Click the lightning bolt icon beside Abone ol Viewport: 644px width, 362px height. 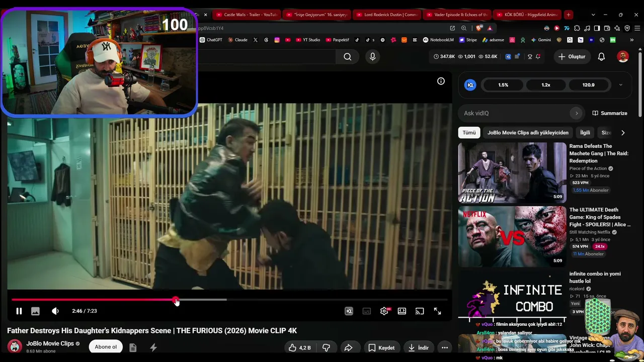(153, 347)
